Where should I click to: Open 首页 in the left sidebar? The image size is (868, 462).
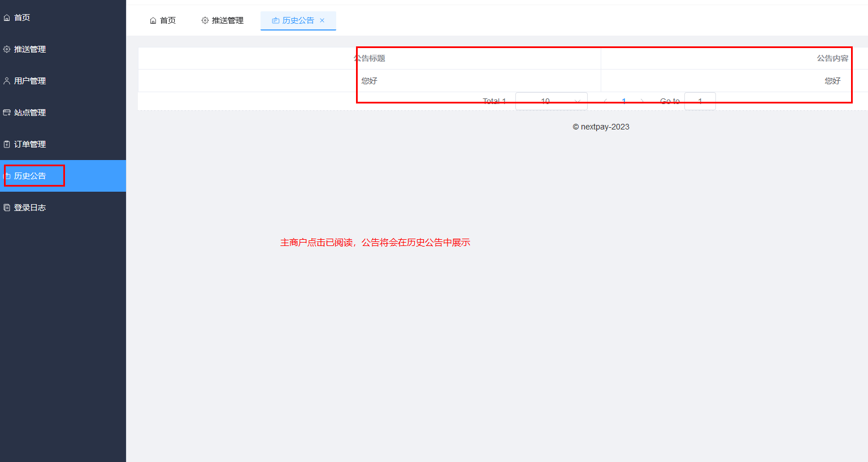[63, 18]
